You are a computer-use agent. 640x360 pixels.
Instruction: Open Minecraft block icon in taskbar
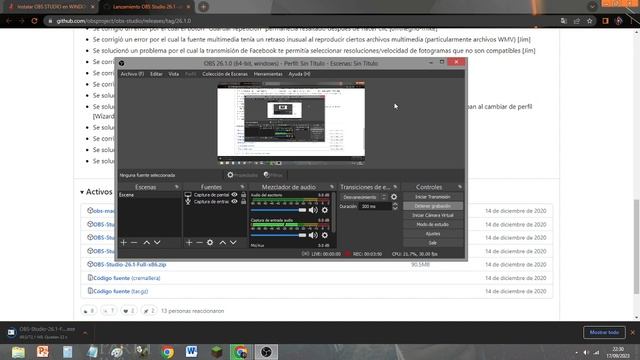pyautogui.click(x=216, y=352)
